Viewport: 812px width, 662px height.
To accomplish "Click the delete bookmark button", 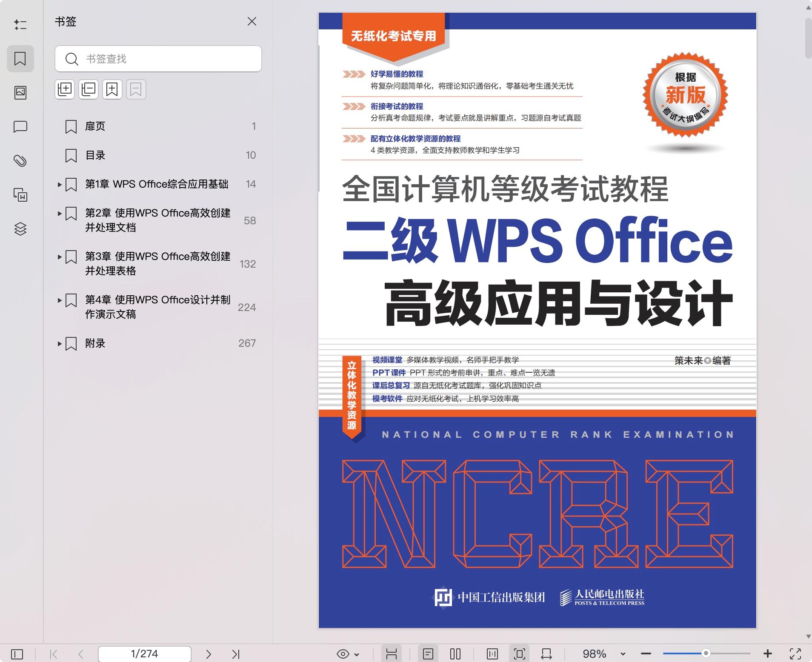I will (x=136, y=89).
